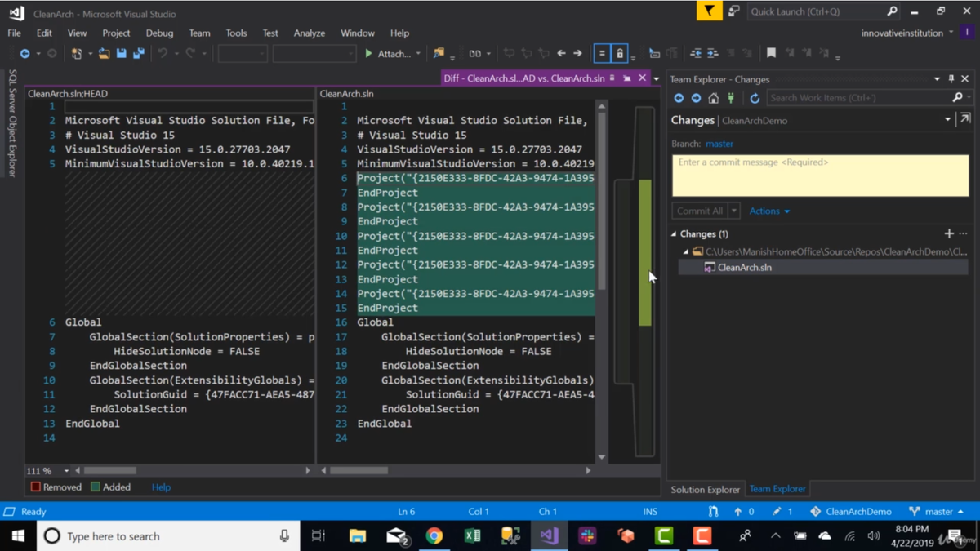Go to previous difference arrow

561,53
